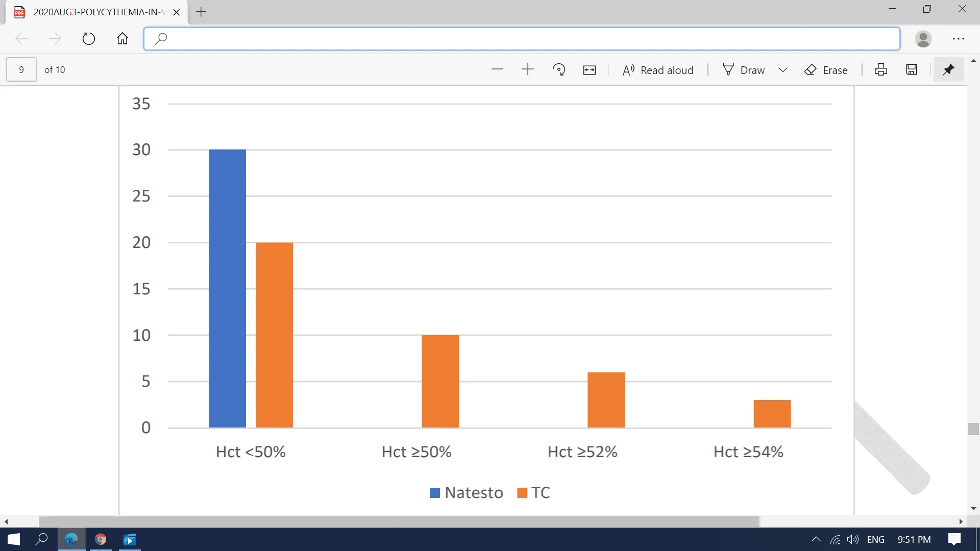Click the page number box showing 9

click(21, 69)
